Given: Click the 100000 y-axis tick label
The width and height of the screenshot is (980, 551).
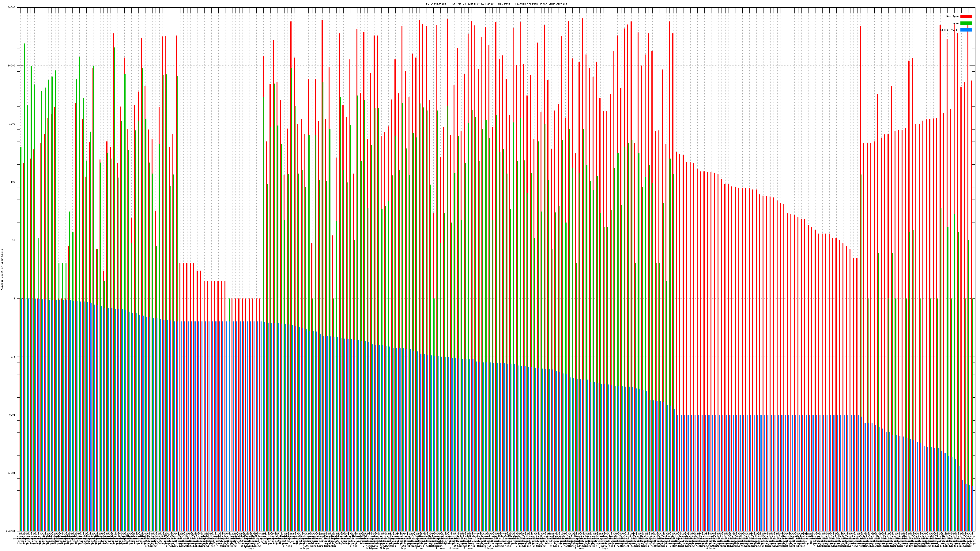Looking at the screenshot, I should pos(11,8).
